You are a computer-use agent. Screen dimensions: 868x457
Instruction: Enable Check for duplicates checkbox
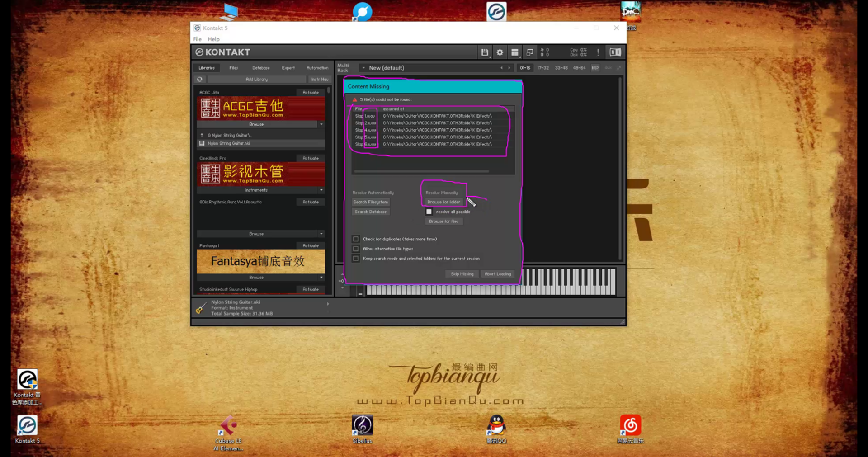(x=356, y=239)
